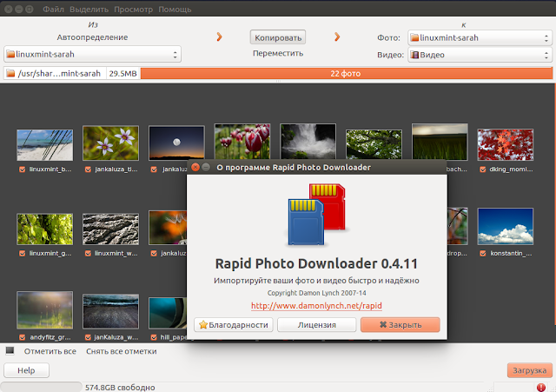This screenshot has width=556, height=392.
Task: Select the andyfitz_gr... grass thumbnail
Action: click(x=44, y=310)
